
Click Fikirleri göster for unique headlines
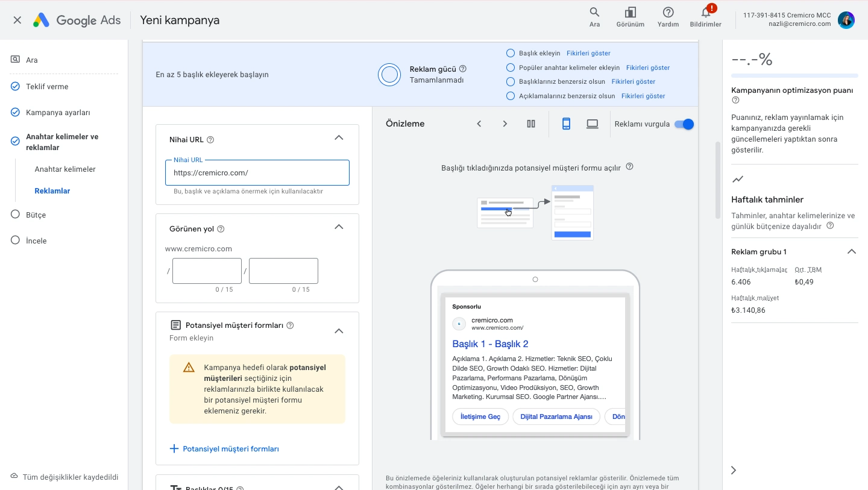coord(634,81)
